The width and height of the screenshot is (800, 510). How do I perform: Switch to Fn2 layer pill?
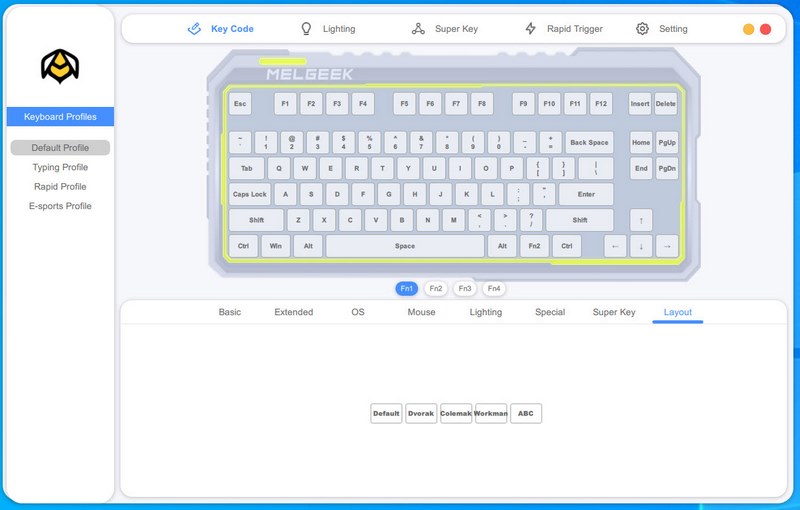point(436,289)
